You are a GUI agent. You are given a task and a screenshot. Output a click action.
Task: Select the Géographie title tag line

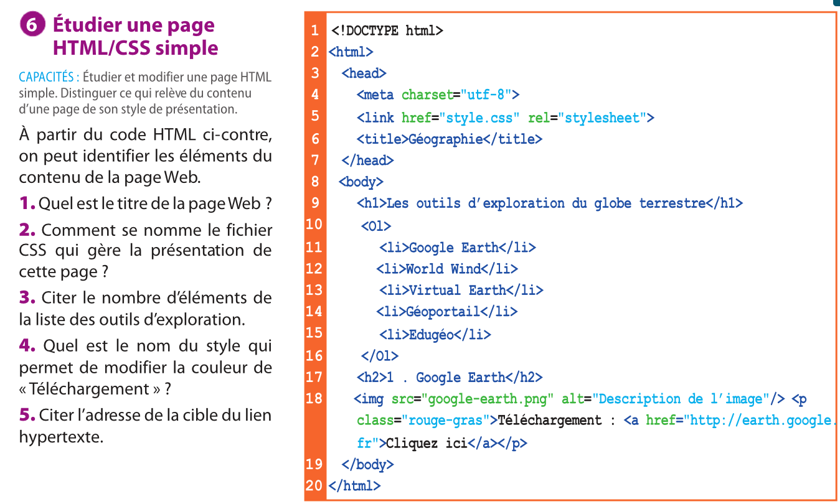(x=449, y=139)
